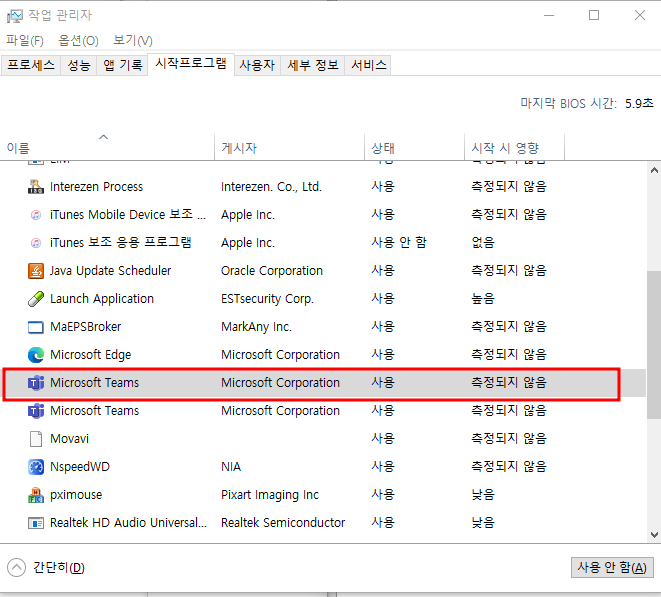Click the Task Manager title bar icon
The width and height of the screenshot is (661, 597).
coord(14,16)
